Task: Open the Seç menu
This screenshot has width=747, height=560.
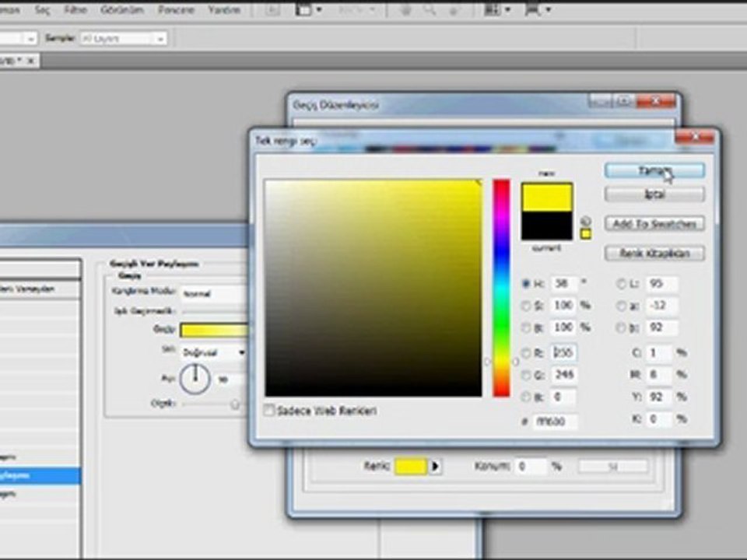Action: [42, 10]
